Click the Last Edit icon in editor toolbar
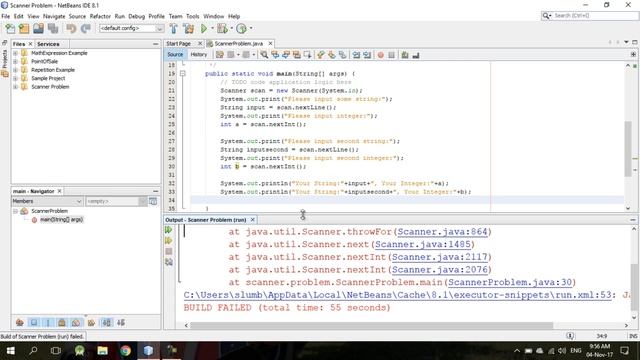 220,55
